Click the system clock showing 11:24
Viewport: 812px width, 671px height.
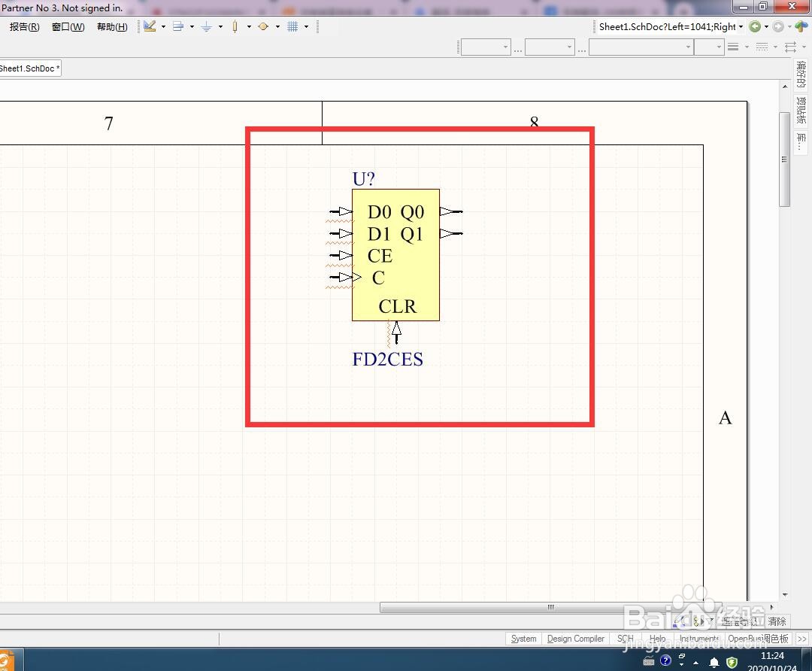pyautogui.click(x=772, y=656)
